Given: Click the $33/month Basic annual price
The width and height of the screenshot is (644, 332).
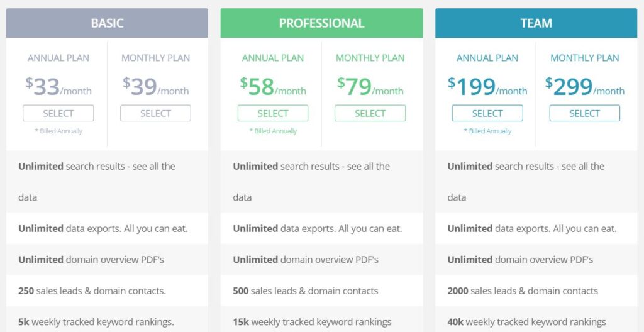Looking at the screenshot, I should (58, 87).
